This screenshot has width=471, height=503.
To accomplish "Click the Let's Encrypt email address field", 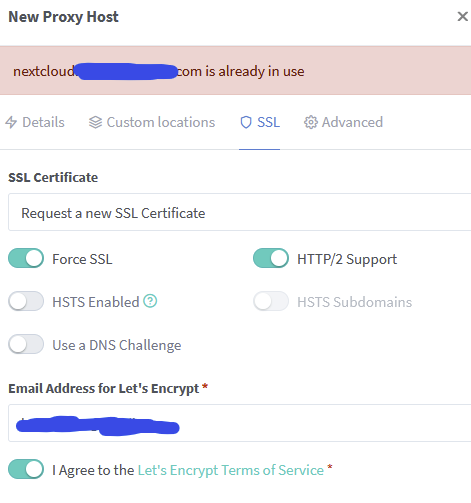I will [x=240, y=423].
